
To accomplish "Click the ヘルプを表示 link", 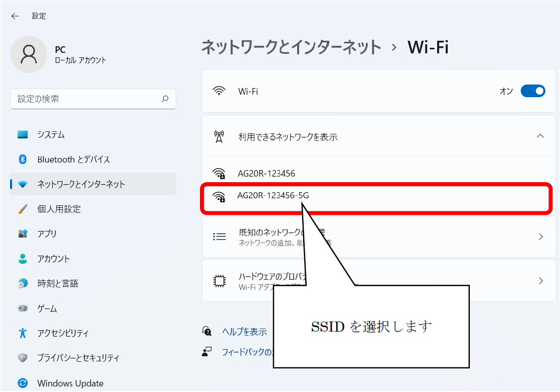I will 244,332.
